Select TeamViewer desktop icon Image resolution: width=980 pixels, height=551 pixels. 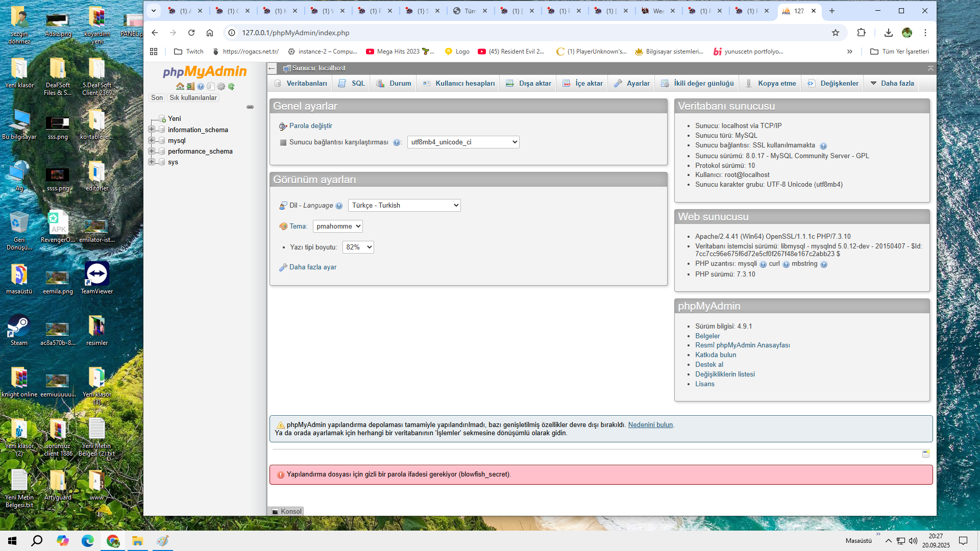point(96,279)
